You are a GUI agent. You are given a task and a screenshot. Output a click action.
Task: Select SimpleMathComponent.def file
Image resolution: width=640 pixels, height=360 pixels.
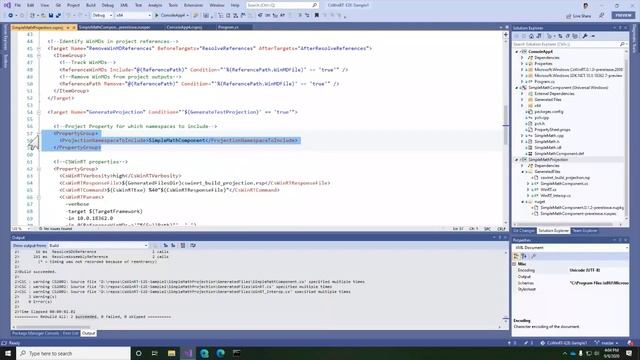pos(559,153)
